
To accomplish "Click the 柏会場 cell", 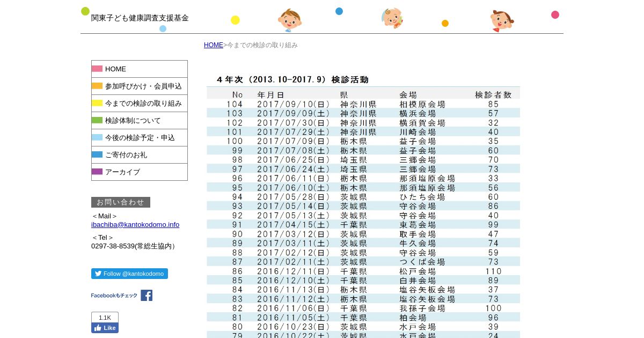I will coord(413,318).
